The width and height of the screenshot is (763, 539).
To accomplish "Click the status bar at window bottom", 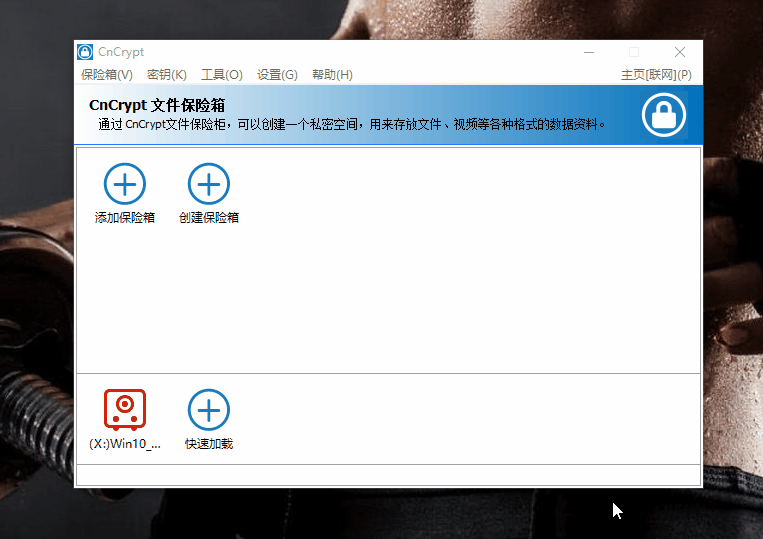I will point(388,475).
